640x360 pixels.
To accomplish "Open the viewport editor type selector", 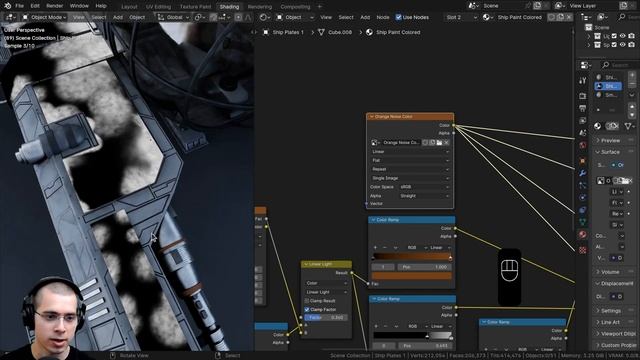I will [10, 17].
